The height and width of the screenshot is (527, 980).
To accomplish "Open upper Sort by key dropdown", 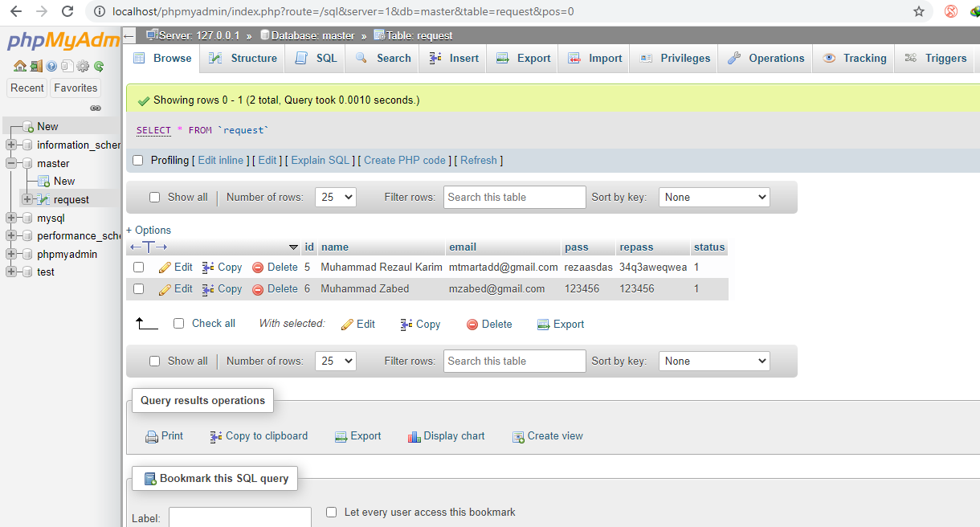I will coord(714,197).
